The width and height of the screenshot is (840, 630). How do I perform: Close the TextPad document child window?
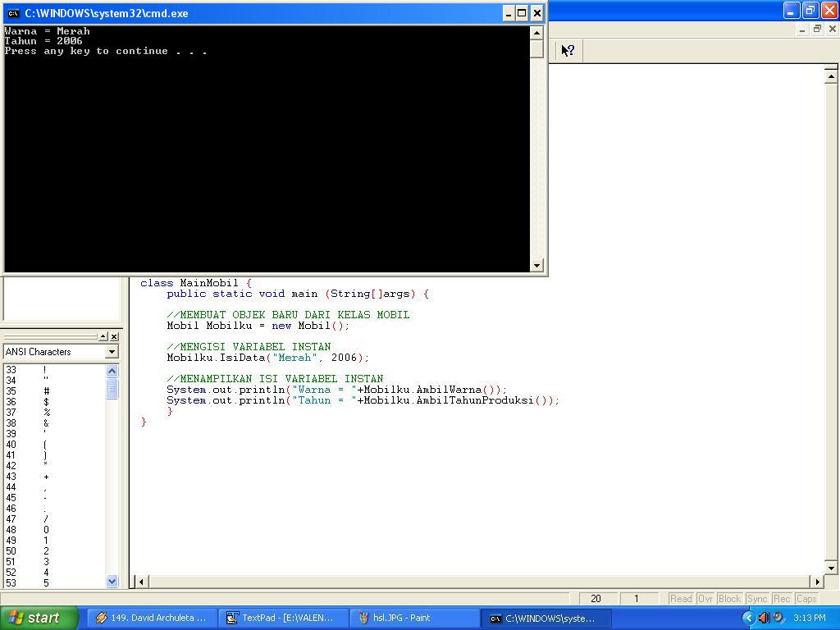[x=832, y=30]
